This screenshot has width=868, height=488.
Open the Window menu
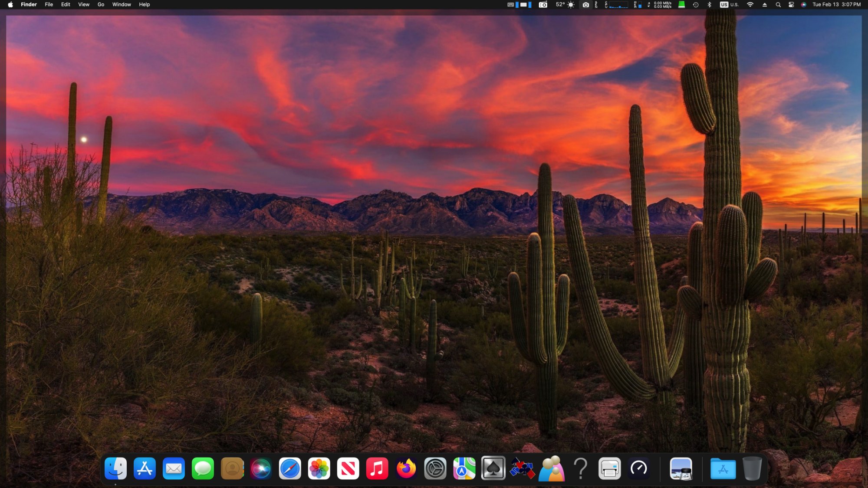pos(122,5)
